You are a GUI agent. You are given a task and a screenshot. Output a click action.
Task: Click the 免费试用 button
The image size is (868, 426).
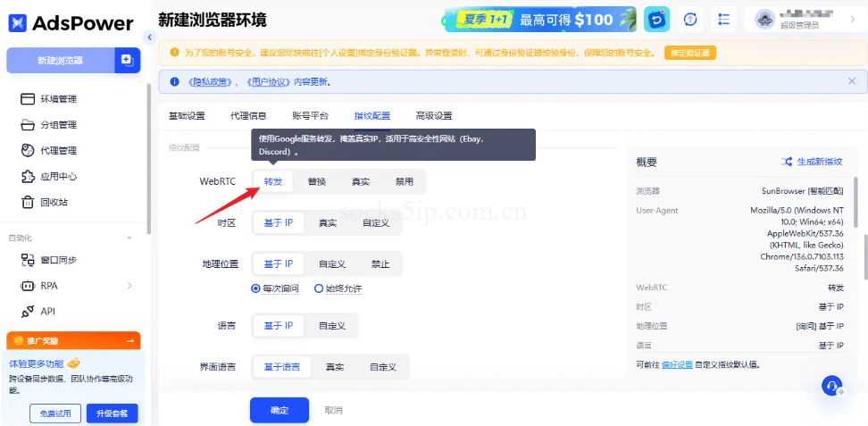point(55,413)
